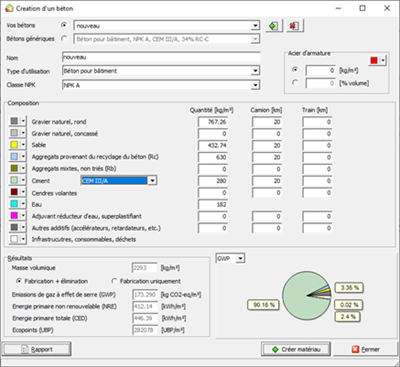Select the 'Bétons génériques' radio button
The height and width of the screenshot is (367, 400).
[64, 39]
